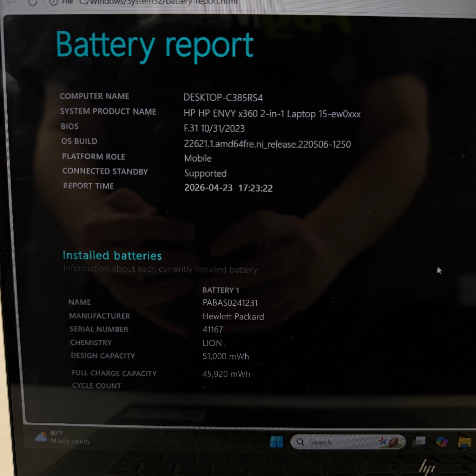Click the 'SERIAL NUMBER' row label
This screenshot has height=476, width=476.
pos(99,329)
